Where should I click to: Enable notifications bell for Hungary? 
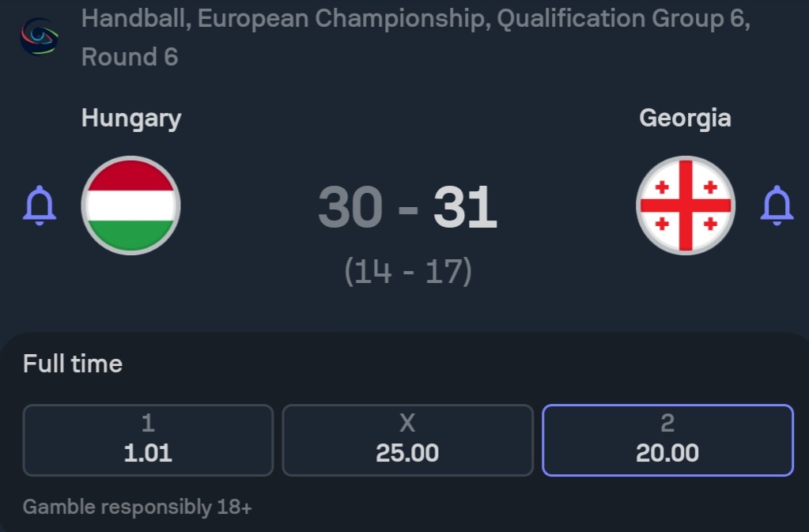pos(40,206)
